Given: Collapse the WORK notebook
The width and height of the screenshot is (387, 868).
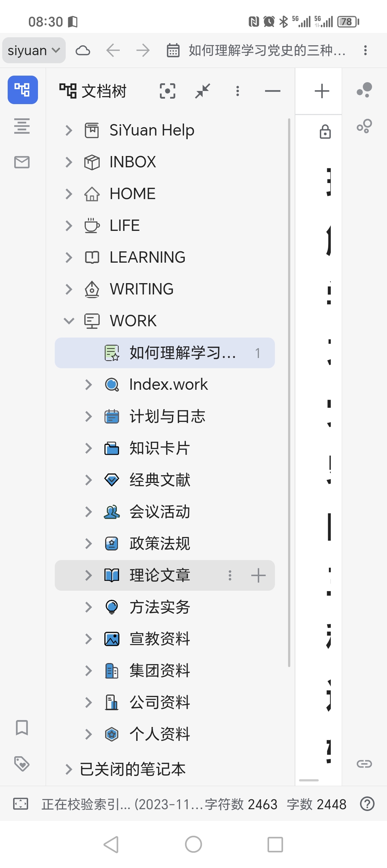Looking at the screenshot, I should (69, 321).
